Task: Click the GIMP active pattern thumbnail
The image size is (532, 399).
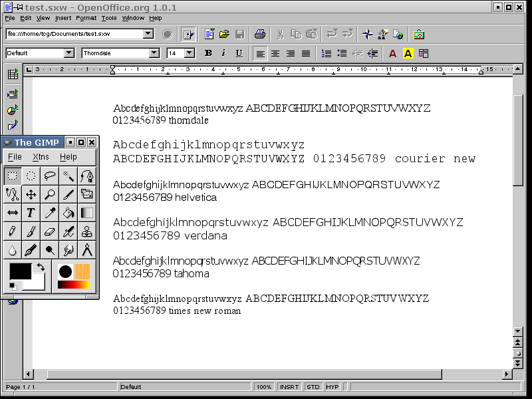Action: 82,271
